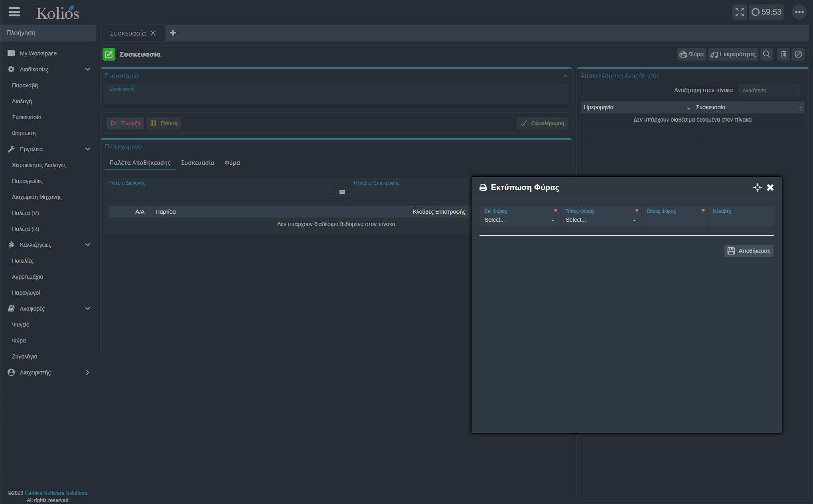The height and width of the screenshot is (504, 813).
Task: Focus the Συσκευασία input field
Action: click(x=336, y=94)
